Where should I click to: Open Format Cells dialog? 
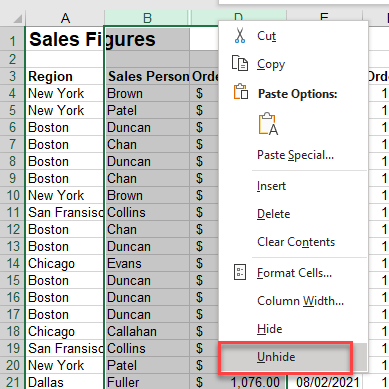pyautogui.click(x=294, y=273)
